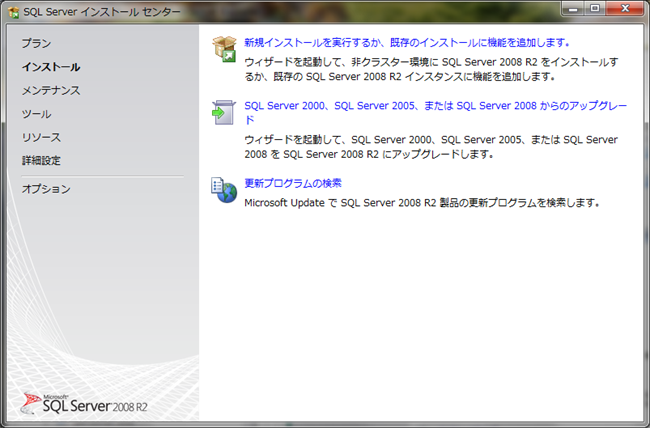Start the 新規インストール link
Screen dimensions: 650x428
pyautogui.click(x=407, y=42)
